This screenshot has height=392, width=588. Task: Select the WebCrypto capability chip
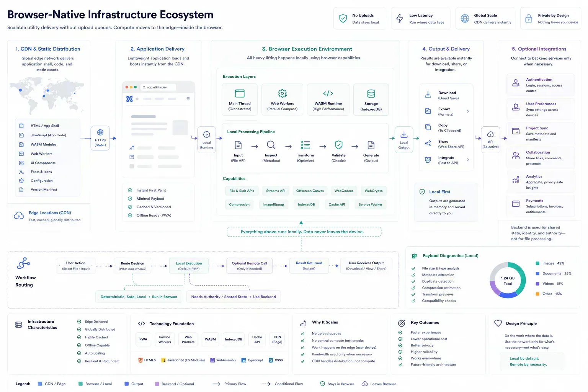click(374, 191)
